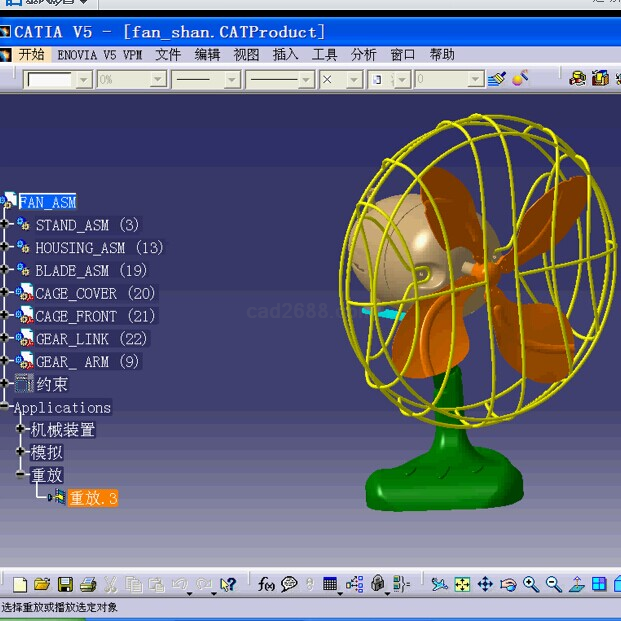Click the Fit All In view icon
The height and width of the screenshot is (621, 621).
pos(462,584)
